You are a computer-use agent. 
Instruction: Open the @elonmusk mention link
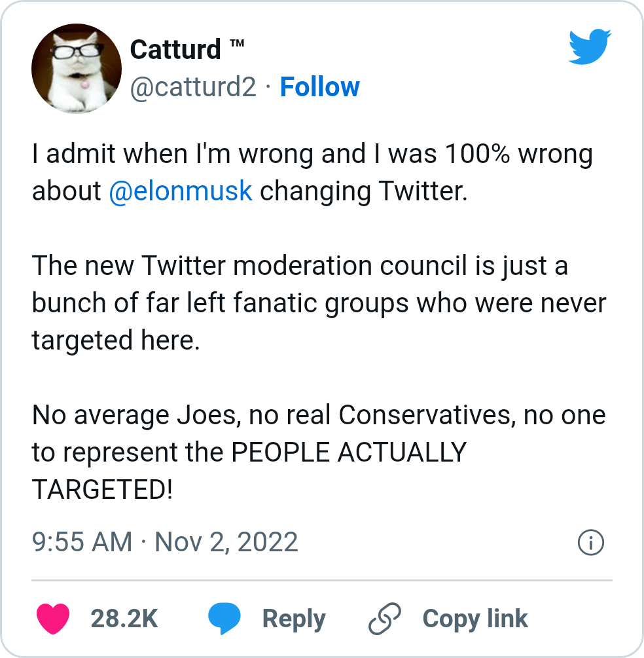pyautogui.click(x=180, y=191)
